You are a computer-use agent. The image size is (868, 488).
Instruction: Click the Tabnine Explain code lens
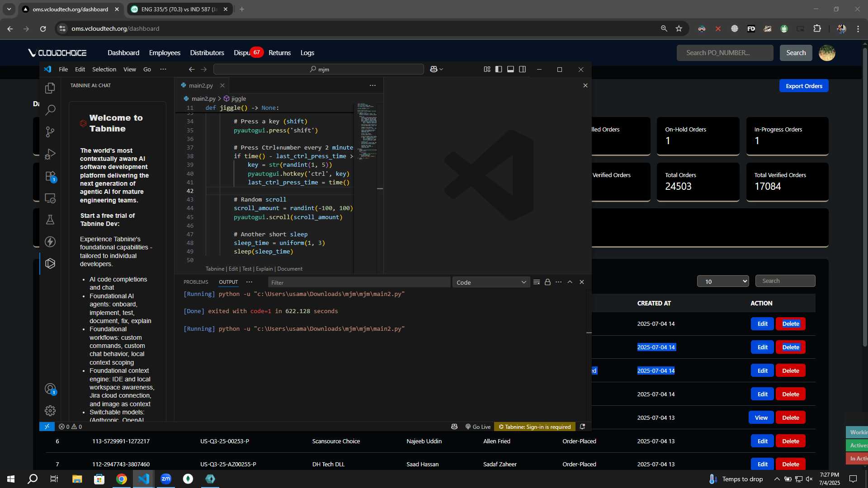coord(264,269)
